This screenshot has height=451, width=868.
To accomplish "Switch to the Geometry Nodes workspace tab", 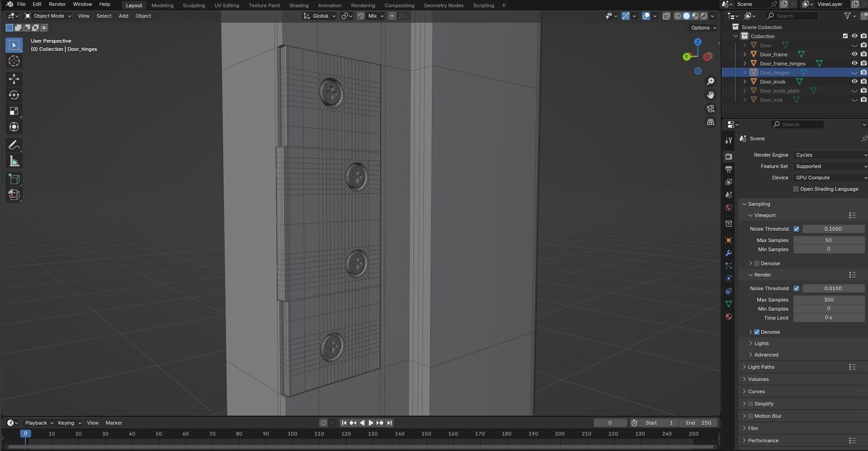I will [x=443, y=5].
